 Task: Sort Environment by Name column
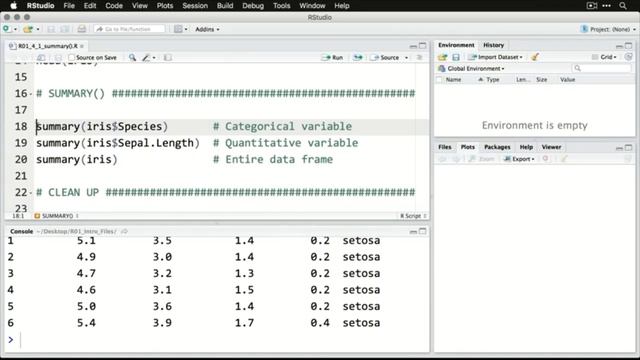click(x=453, y=80)
